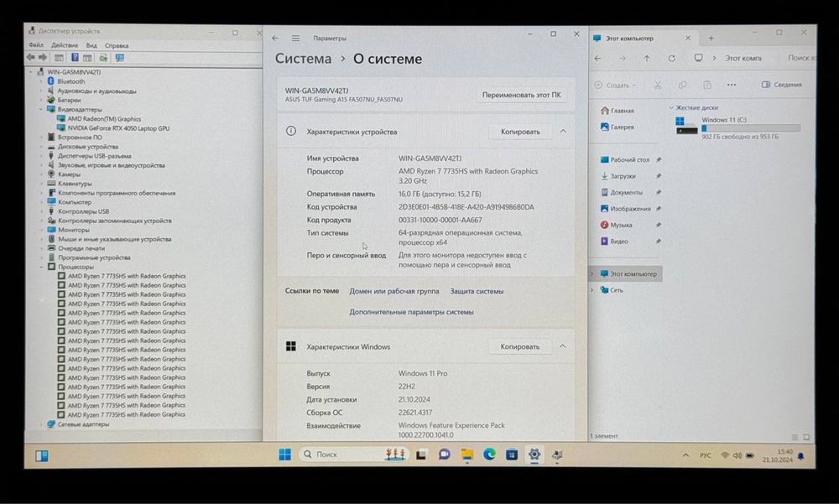Click the Device Manager icon on the taskbar
The width and height of the screenshot is (839, 504).
click(557, 455)
